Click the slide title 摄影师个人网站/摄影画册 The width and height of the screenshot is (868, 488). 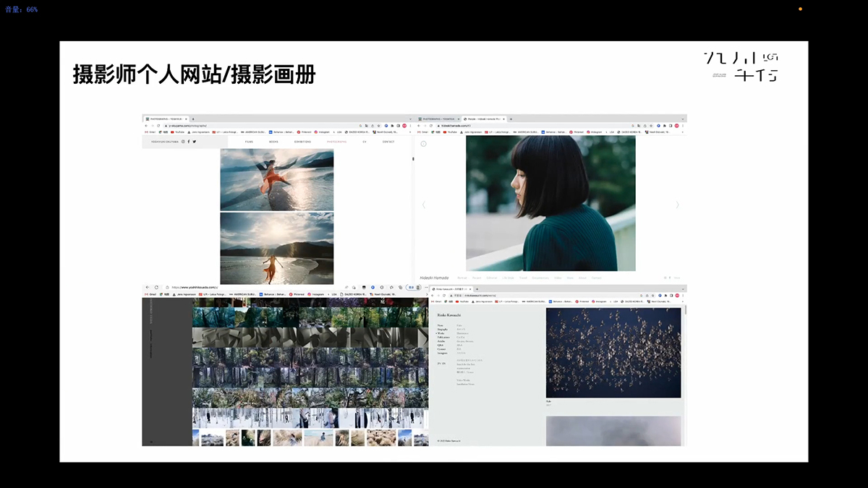[194, 75]
